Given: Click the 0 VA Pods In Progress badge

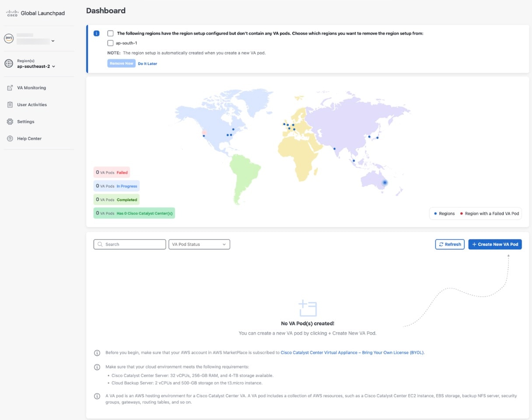Looking at the screenshot, I should click(116, 186).
